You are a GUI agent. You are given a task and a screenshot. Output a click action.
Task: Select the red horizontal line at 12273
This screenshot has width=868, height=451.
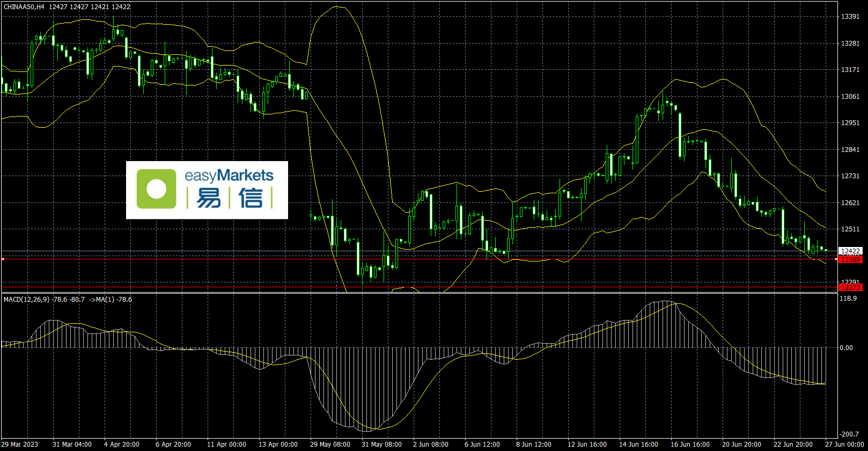pos(419,287)
